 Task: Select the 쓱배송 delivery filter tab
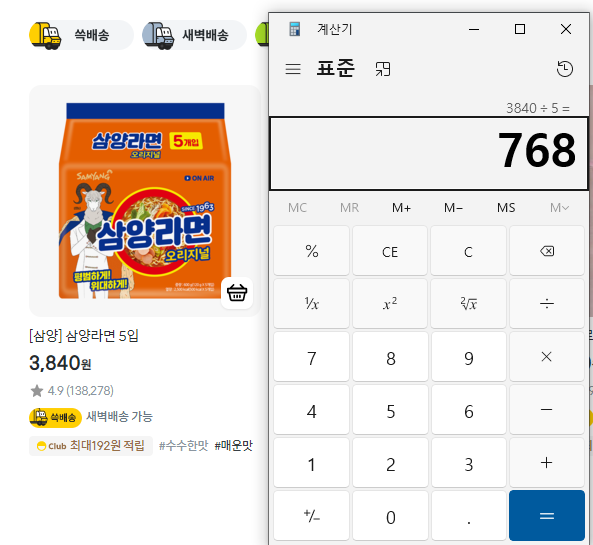(81, 35)
